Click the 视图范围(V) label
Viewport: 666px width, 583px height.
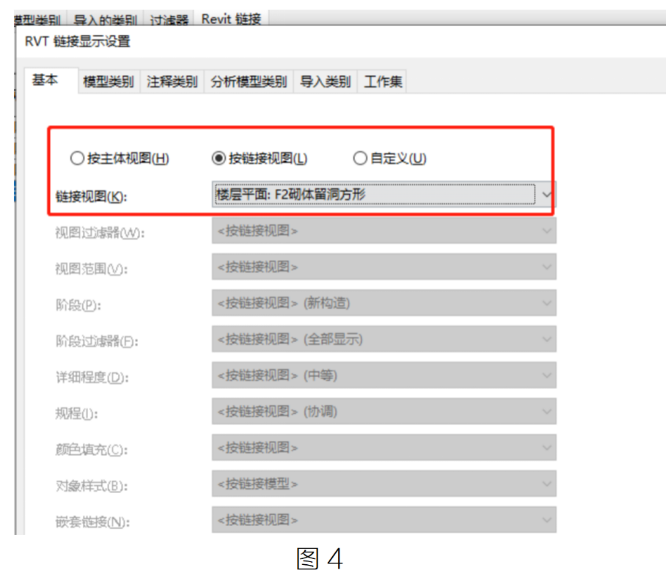tap(91, 269)
